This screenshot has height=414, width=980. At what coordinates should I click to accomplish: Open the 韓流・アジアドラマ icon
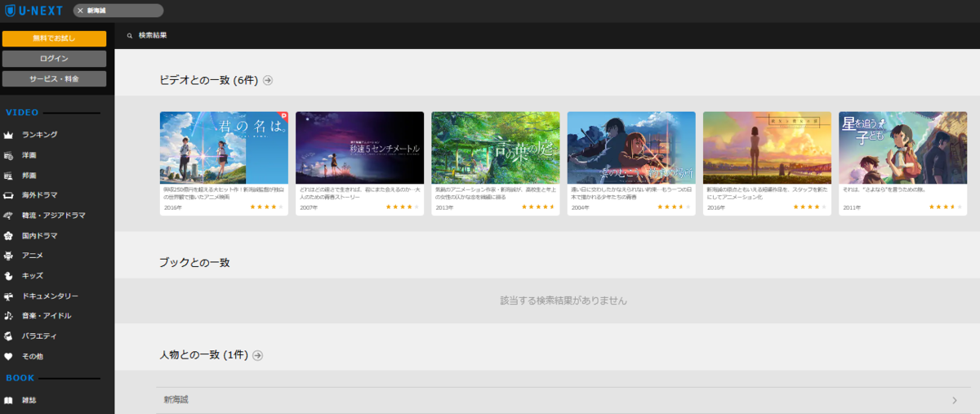(8, 216)
